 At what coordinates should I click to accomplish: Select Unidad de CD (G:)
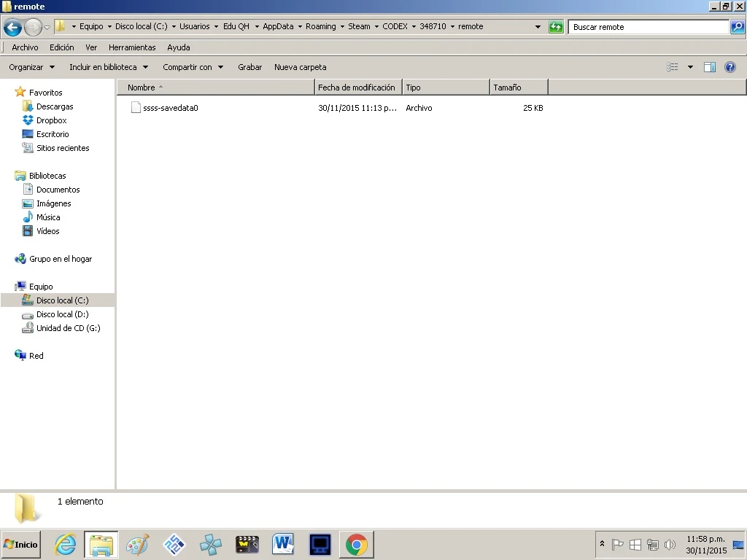tap(68, 328)
